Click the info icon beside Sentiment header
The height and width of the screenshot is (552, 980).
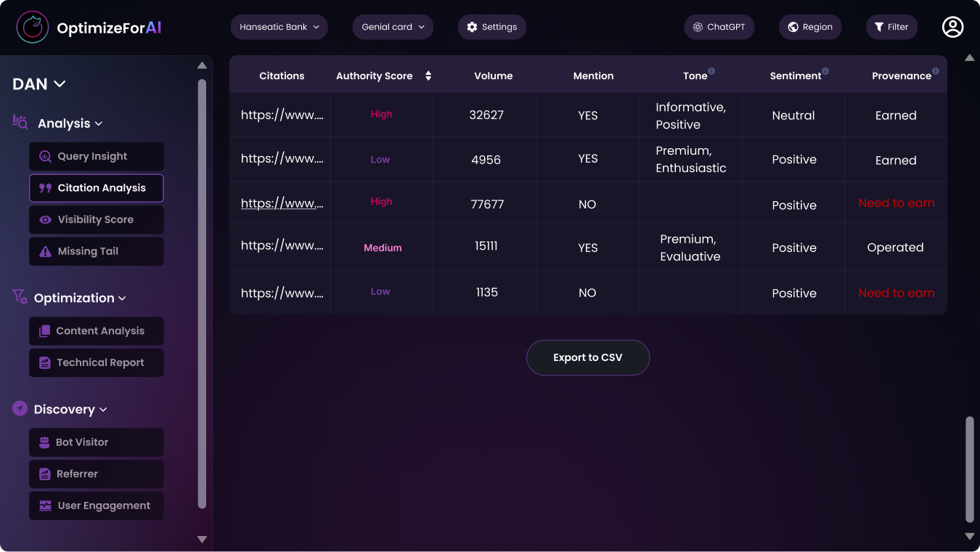825,71
